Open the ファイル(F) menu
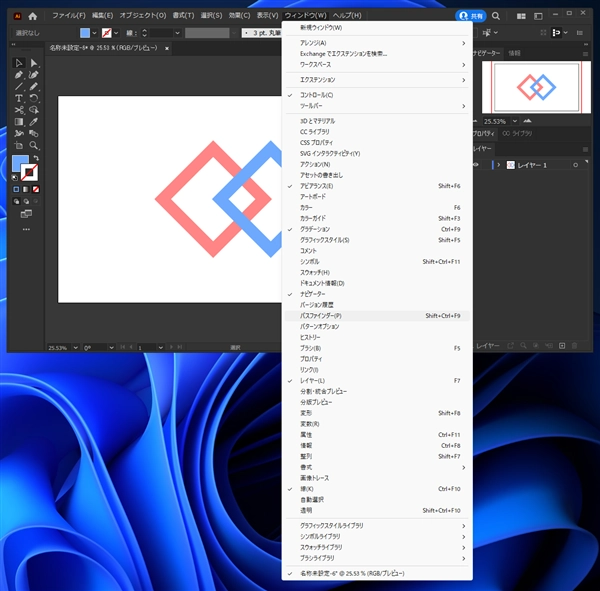The height and width of the screenshot is (591, 600). pyautogui.click(x=69, y=16)
